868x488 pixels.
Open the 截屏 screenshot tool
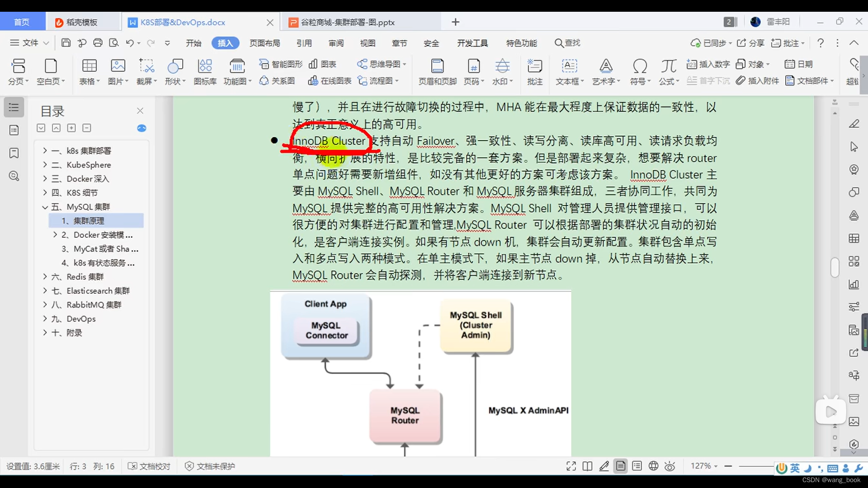[x=146, y=72]
